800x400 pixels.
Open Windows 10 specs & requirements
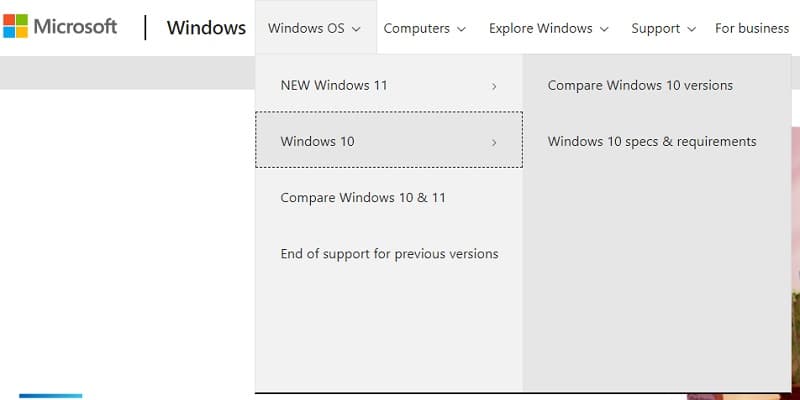click(652, 141)
